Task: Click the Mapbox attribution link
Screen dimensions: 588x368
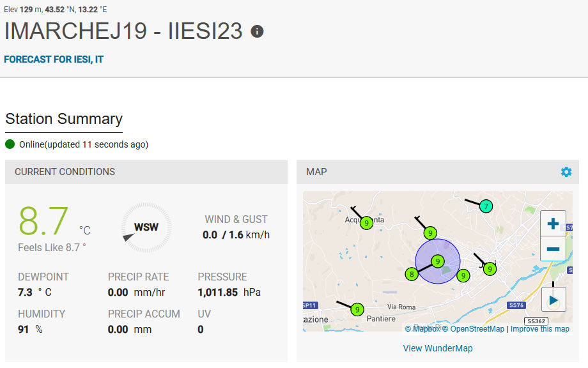Action: [x=422, y=329]
